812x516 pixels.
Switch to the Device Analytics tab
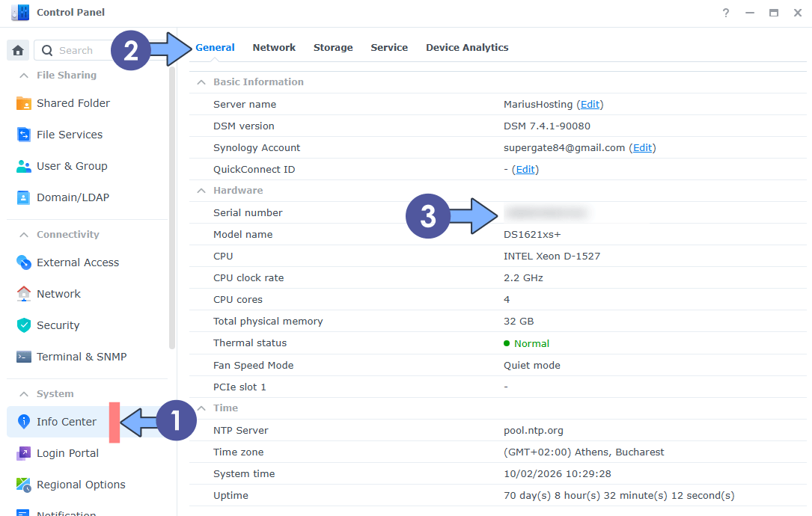[x=467, y=48]
